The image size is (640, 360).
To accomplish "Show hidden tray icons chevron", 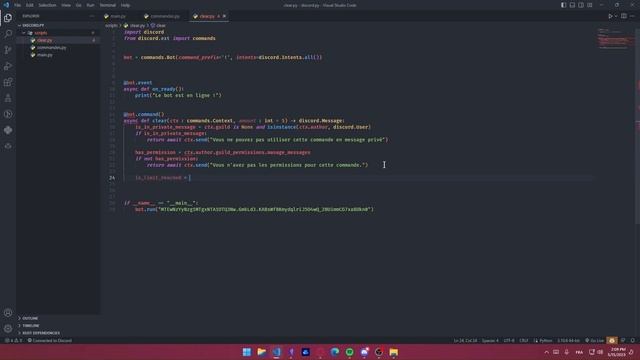I will pos(547,352).
